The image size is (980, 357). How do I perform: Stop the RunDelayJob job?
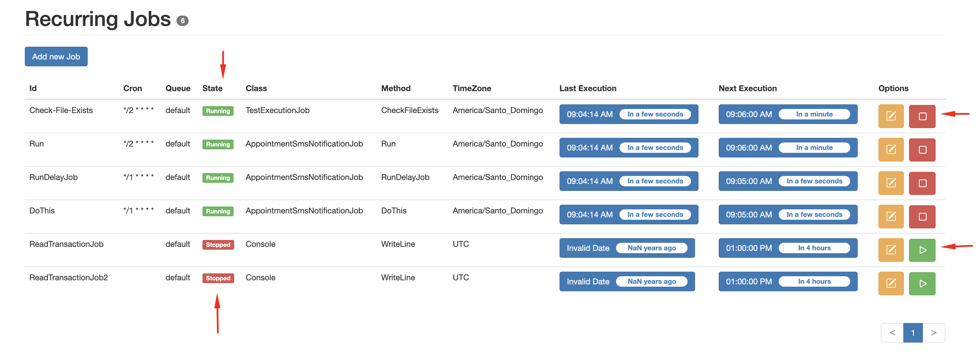click(x=922, y=183)
